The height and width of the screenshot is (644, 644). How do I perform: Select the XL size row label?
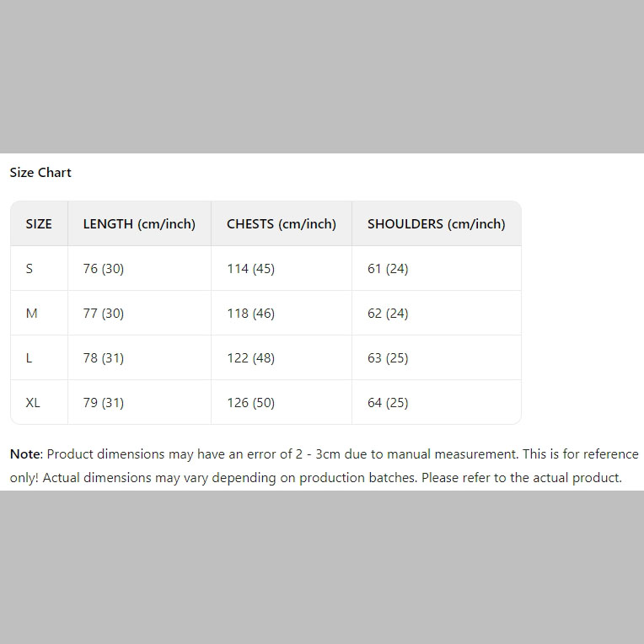pyautogui.click(x=33, y=403)
